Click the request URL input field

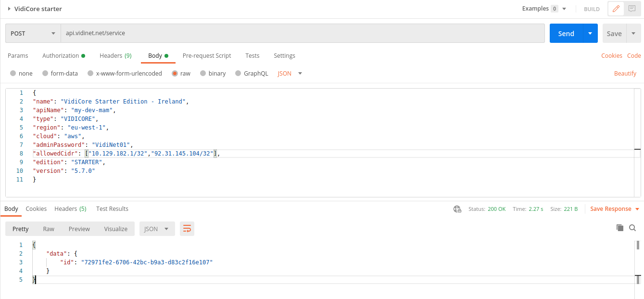point(302,34)
